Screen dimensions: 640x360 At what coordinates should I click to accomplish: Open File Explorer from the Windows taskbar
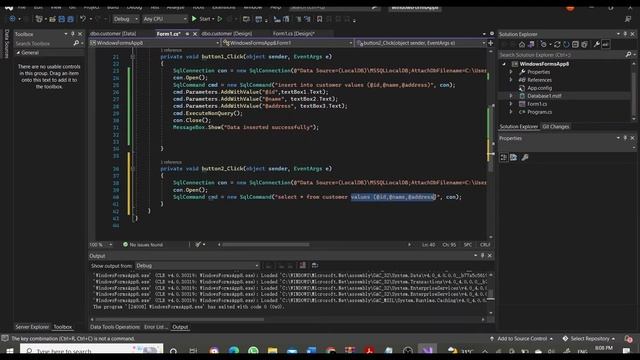coord(273,351)
